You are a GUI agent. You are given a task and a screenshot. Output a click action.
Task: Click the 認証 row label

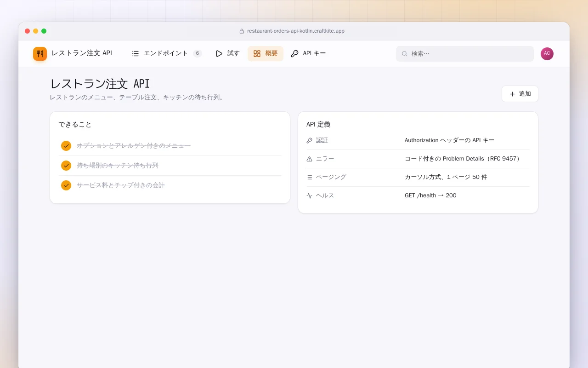pyautogui.click(x=322, y=140)
